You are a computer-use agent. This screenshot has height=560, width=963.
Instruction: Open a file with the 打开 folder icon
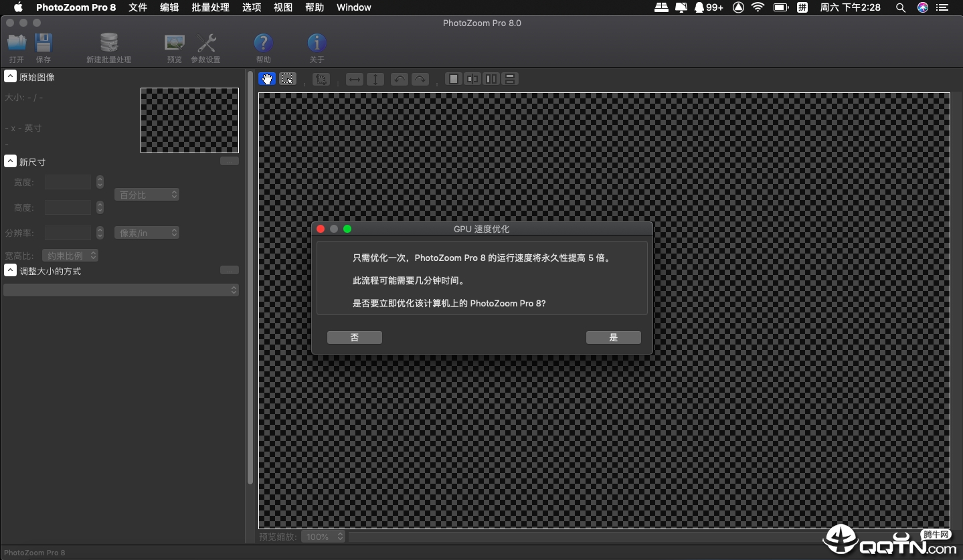pos(17,44)
